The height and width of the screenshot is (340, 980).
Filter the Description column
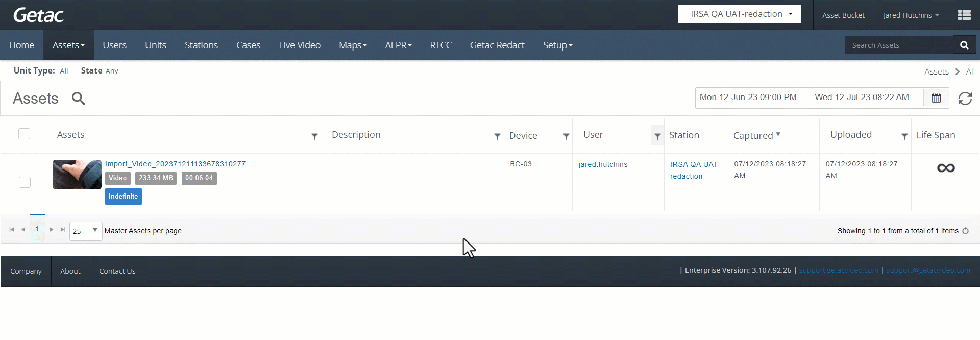pos(497,136)
